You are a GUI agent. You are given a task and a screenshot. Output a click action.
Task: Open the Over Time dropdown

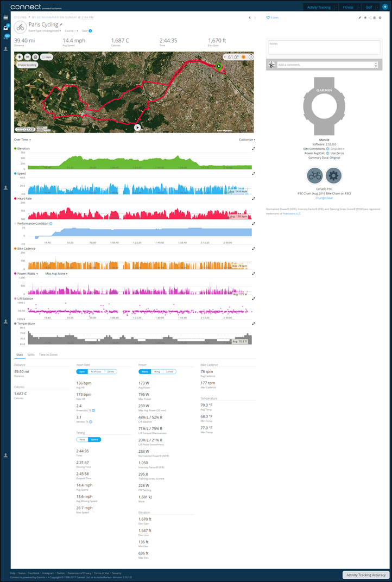tap(22, 140)
